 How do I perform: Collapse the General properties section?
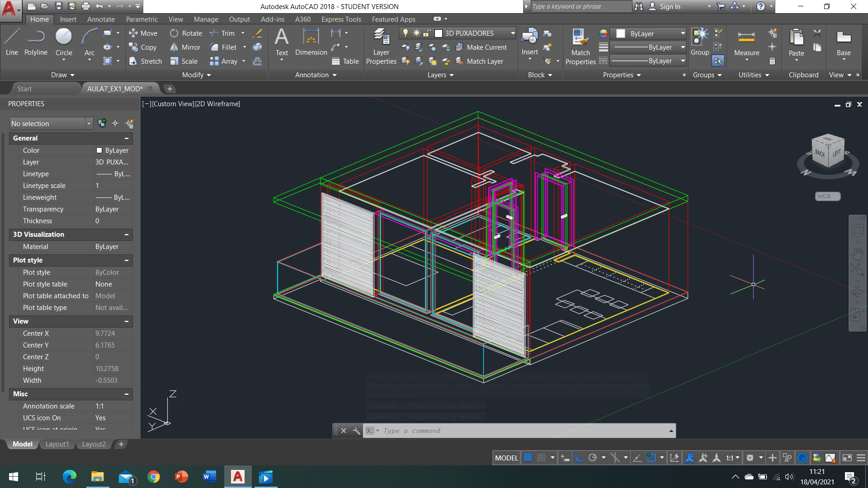pos(127,138)
